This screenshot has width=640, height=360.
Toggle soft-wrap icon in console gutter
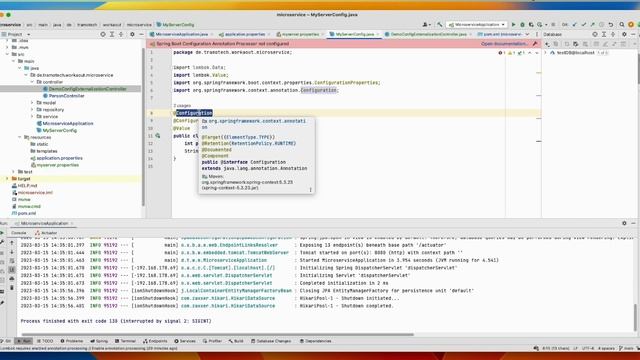[12, 261]
